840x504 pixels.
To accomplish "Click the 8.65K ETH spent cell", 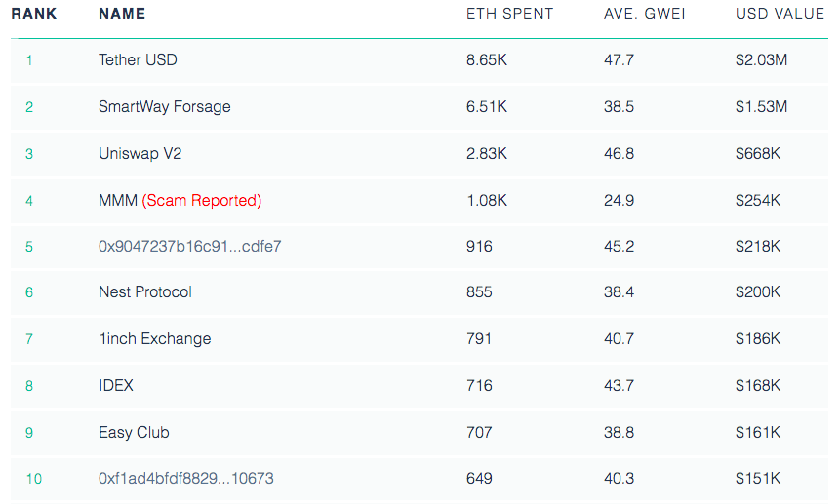I will tap(487, 60).
